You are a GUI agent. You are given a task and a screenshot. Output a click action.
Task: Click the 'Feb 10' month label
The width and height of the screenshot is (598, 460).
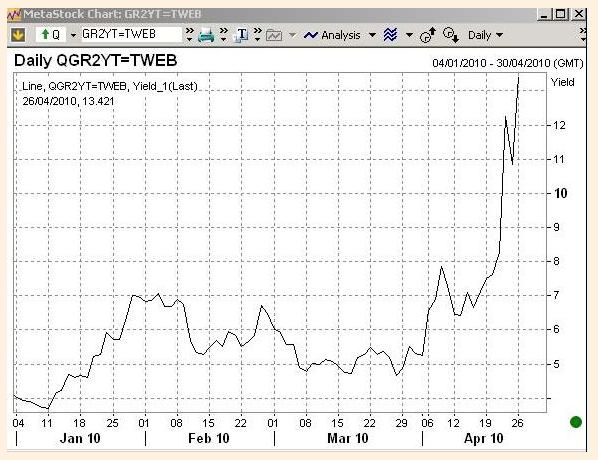click(x=209, y=438)
